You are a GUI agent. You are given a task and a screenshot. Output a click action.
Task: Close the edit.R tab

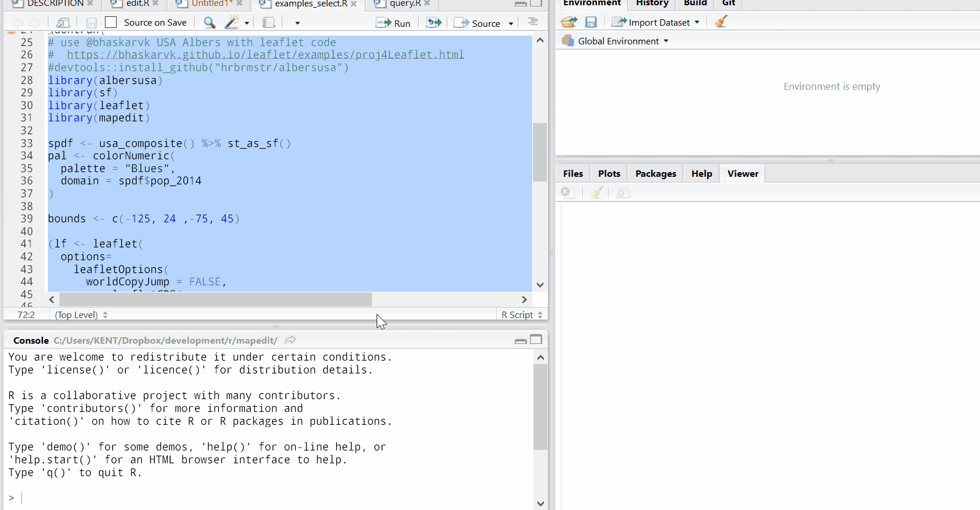[156, 4]
